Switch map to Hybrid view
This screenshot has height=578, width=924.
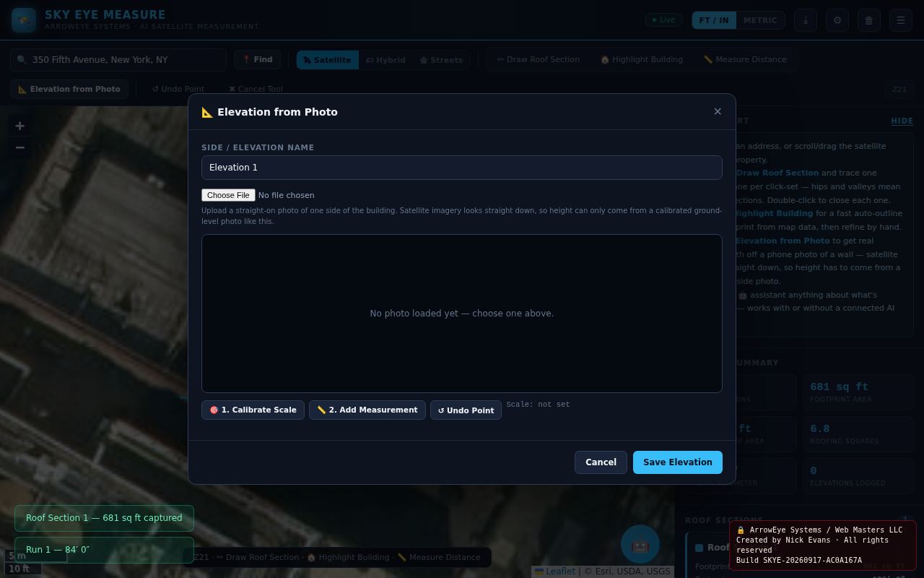pyautogui.click(x=385, y=60)
